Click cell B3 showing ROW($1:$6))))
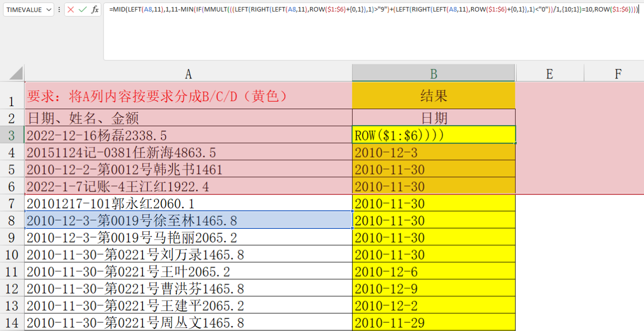The width and height of the screenshot is (644, 331). tap(434, 135)
